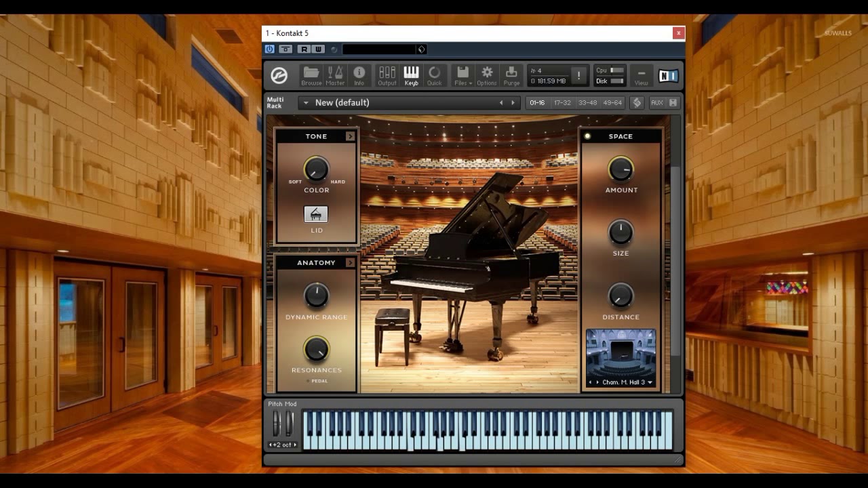Click the preset browser icon beside black field

click(421, 49)
